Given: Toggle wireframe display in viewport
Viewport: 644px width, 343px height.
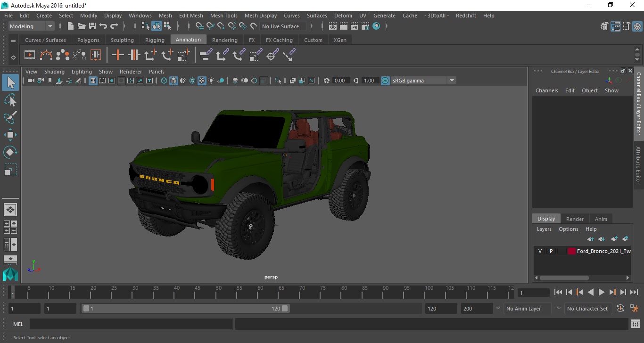Looking at the screenshot, I should pyautogui.click(x=164, y=81).
